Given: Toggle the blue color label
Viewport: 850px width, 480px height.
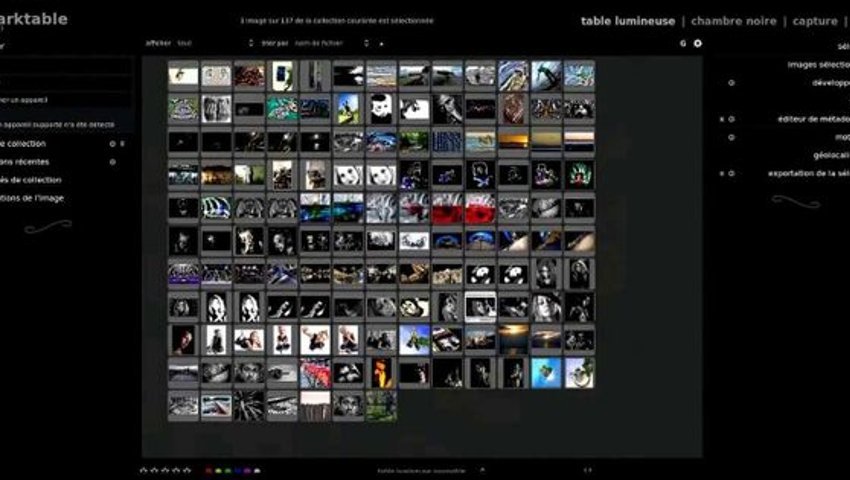Looking at the screenshot, I should tap(238, 471).
